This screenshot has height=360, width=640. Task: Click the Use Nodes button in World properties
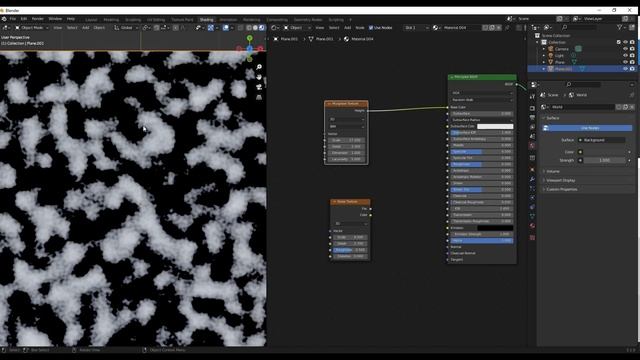coord(587,128)
